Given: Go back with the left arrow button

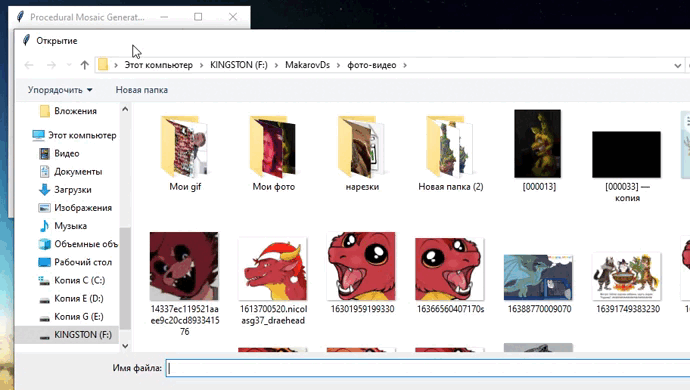Looking at the screenshot, I should click(29, 65).
